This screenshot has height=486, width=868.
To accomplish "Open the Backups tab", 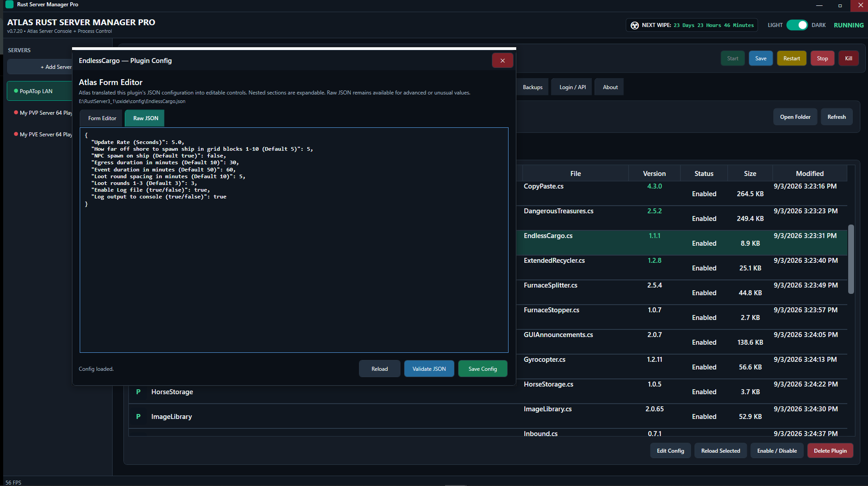I will click(x=532, y=87).
